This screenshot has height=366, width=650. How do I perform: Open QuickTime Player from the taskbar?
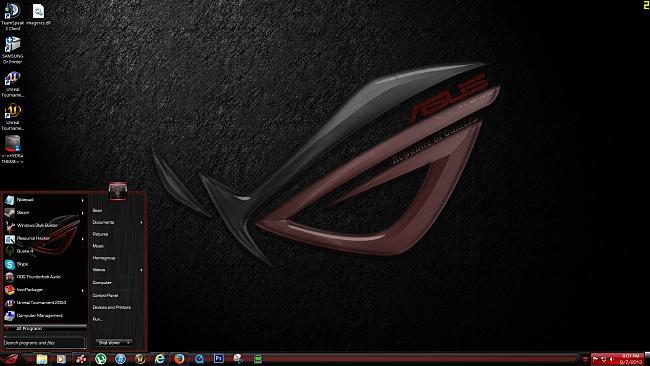[x=199, y=359]
